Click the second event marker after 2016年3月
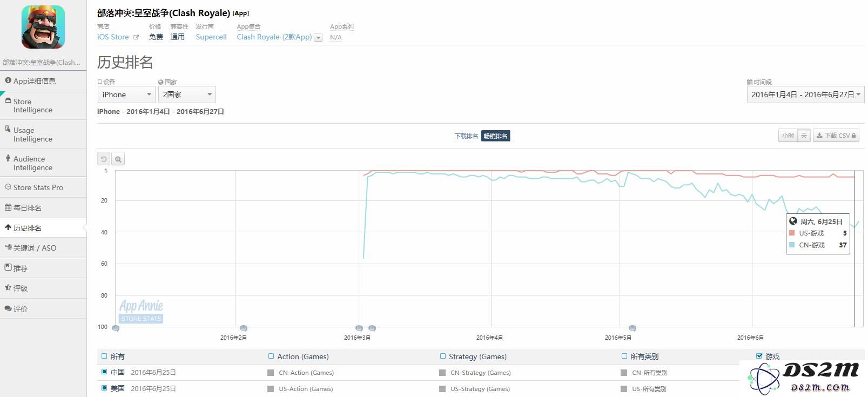 coord(372,328)
